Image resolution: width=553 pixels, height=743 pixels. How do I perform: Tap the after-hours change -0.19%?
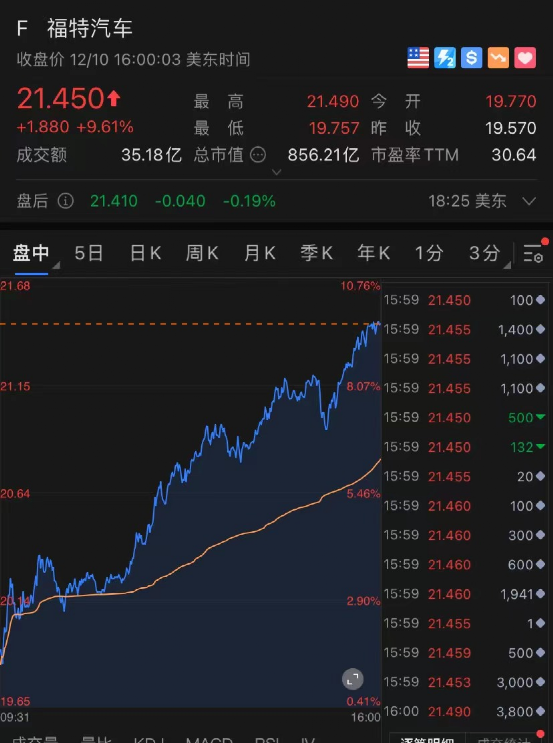(249, 201)
